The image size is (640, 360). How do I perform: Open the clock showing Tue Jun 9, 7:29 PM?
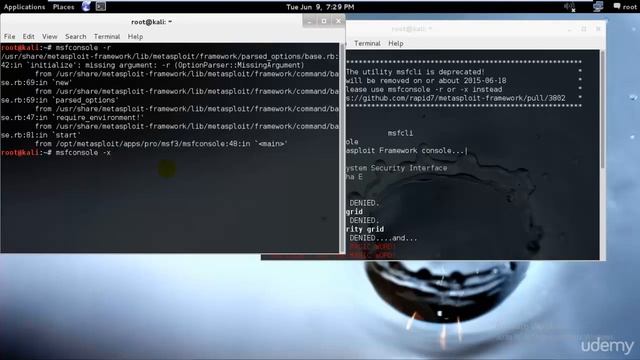pyautogui.click(x=320, y=7)
